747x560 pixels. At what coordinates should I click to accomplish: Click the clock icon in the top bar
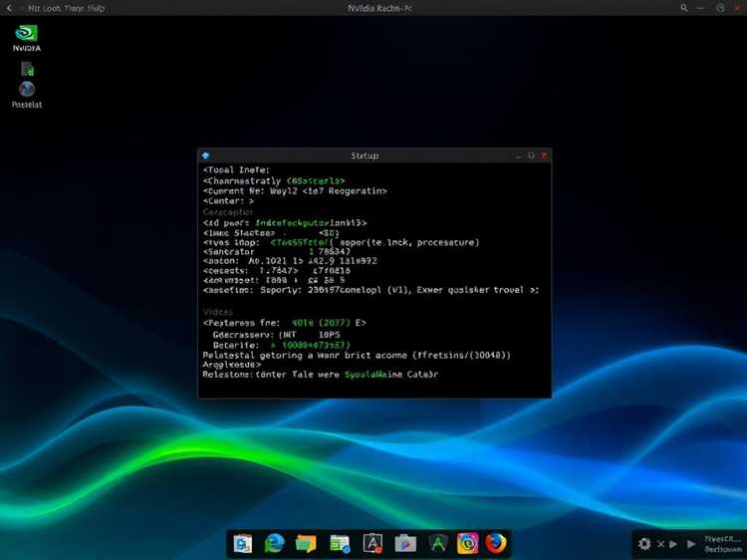(x=720, y=8)
